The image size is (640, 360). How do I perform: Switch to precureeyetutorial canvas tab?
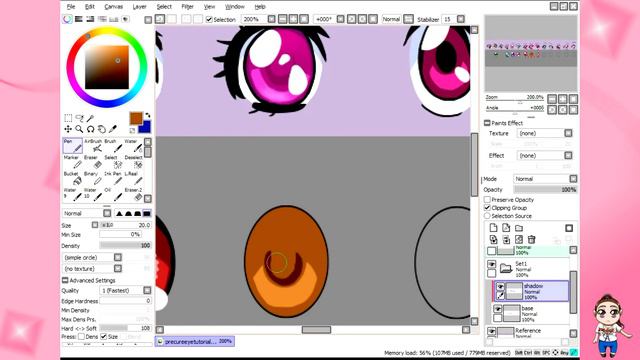[x=195, y=341]
